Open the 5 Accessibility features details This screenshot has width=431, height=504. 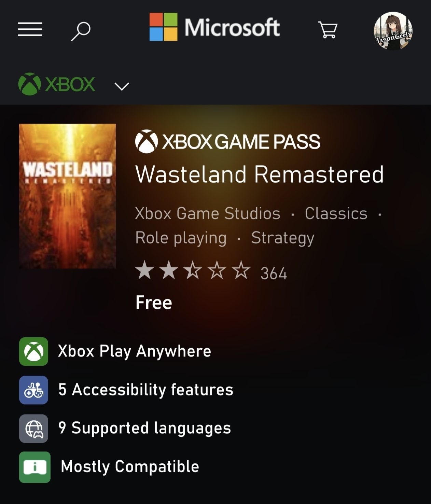pos(145,390)
